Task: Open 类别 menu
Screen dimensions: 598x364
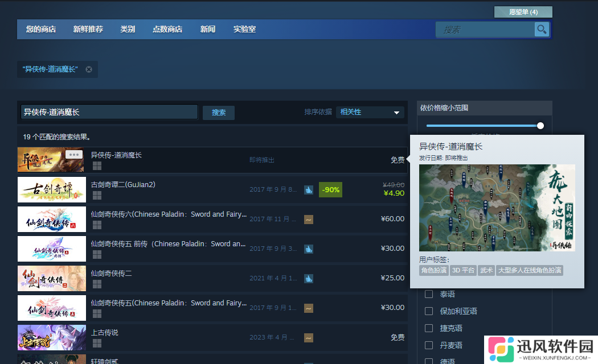Action: point(128,30)
